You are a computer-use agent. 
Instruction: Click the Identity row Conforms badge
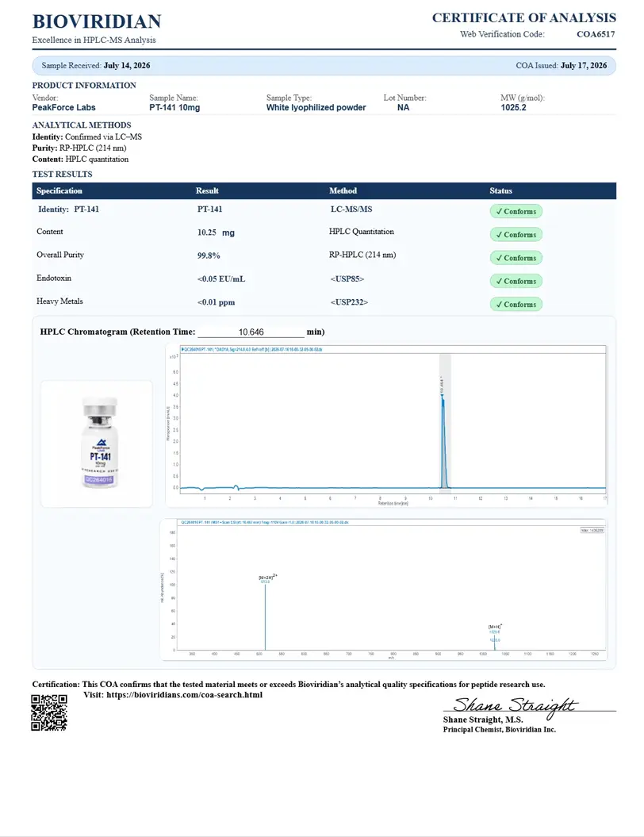[516, 211]
